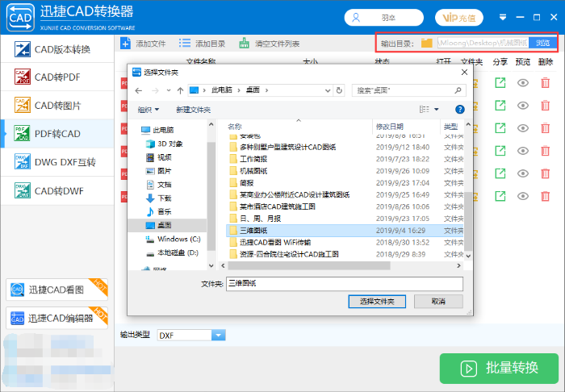Viewport: 565px width, 392px height.
Task: Start 批量转换 batch conversion
Action: 499,369
